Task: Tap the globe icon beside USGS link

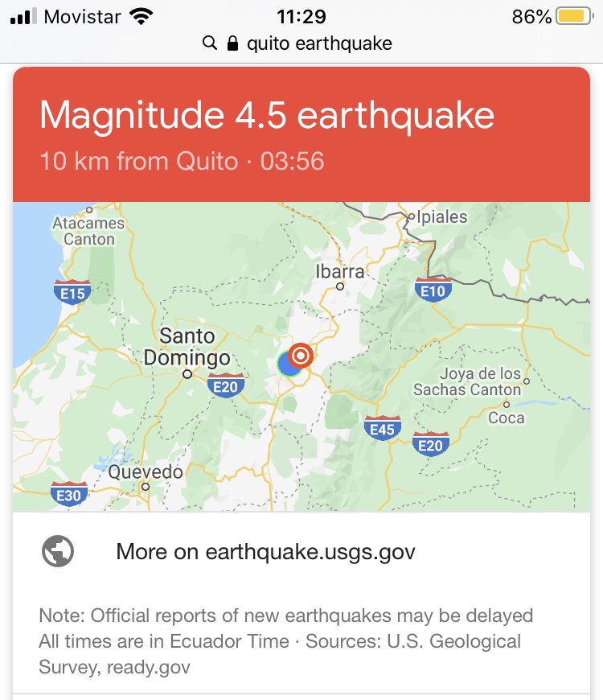Action: coord(58,552)
